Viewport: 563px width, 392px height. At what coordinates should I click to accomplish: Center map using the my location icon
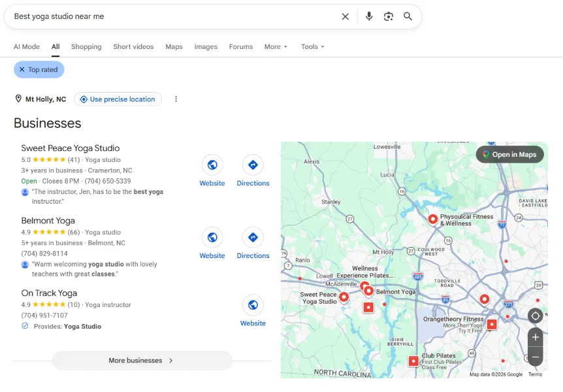point(536,316)
